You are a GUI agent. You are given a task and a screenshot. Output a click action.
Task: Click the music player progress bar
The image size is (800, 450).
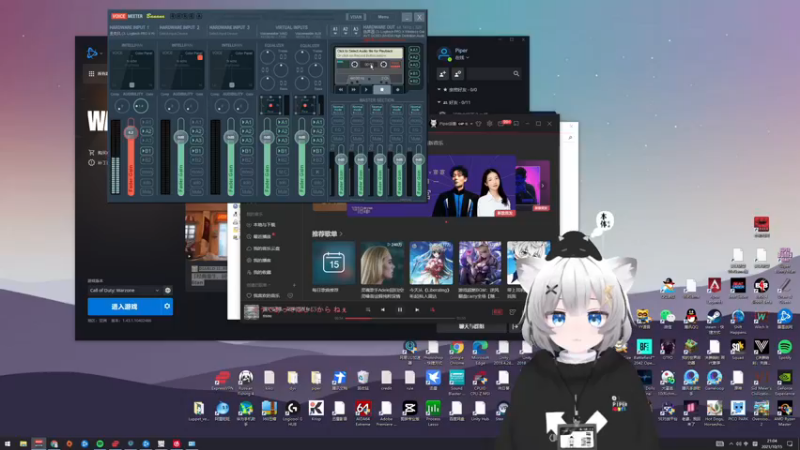click(x=401, y=318)
